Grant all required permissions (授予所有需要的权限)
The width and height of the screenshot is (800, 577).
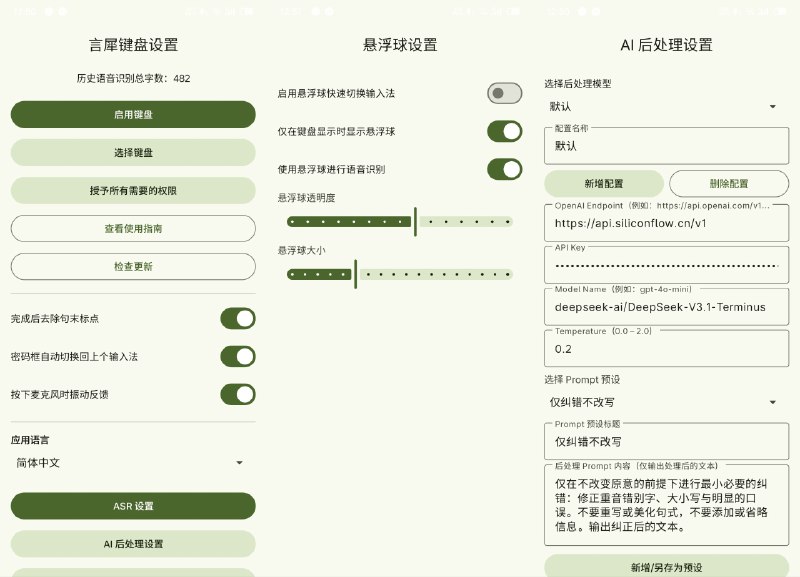pyautogui.click(x=133, y=190)
